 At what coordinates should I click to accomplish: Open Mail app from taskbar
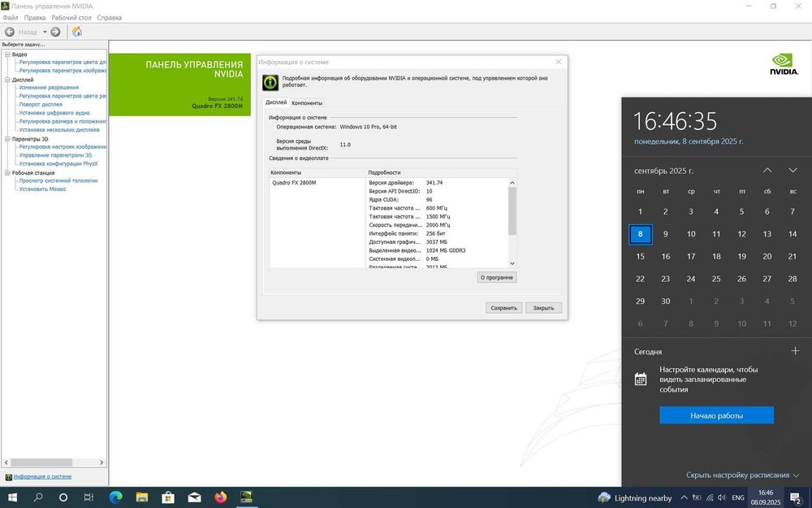(195, 497)
